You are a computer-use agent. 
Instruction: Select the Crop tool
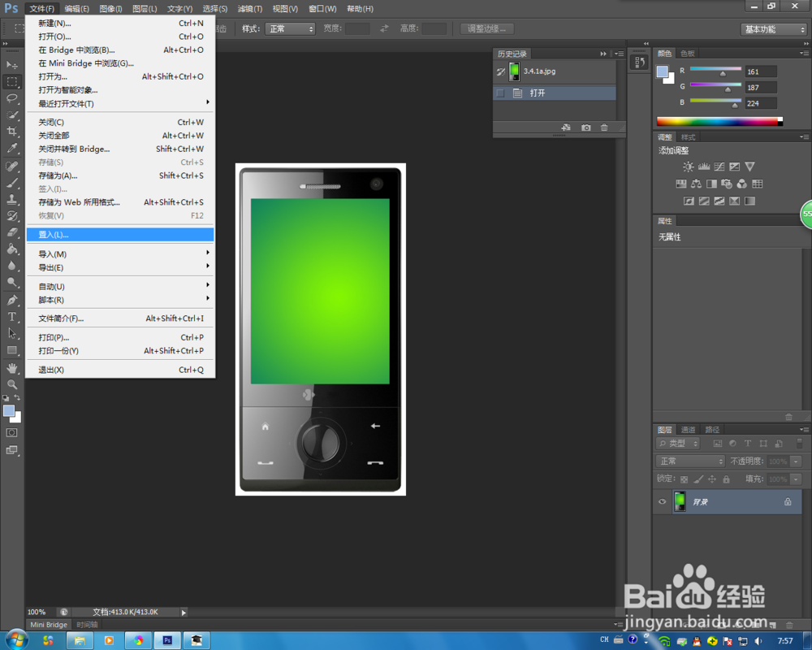click(x=12, y=132)
